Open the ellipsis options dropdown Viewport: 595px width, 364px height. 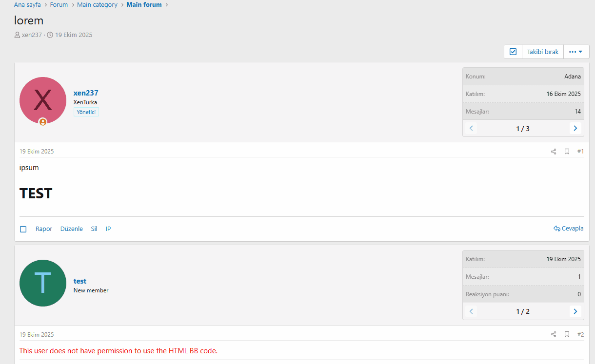tap(576, 51)
